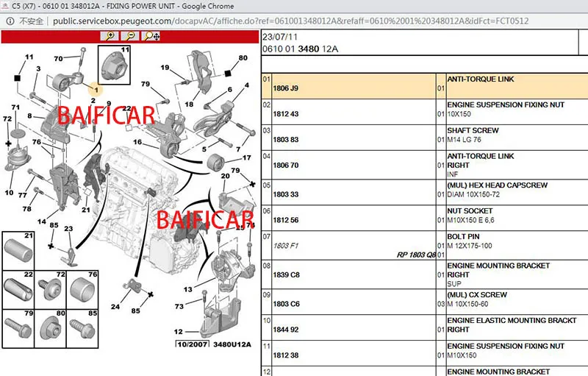Click the row index 08 cell
Image resolution: width=588 pixels, height=376 pixels.
coord(267,274)
